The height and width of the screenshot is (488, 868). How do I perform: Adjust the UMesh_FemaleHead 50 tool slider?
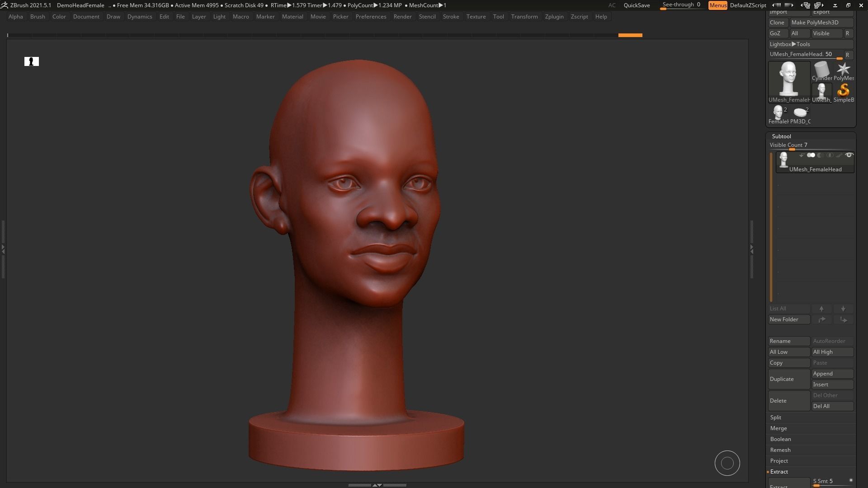[806, 55]
